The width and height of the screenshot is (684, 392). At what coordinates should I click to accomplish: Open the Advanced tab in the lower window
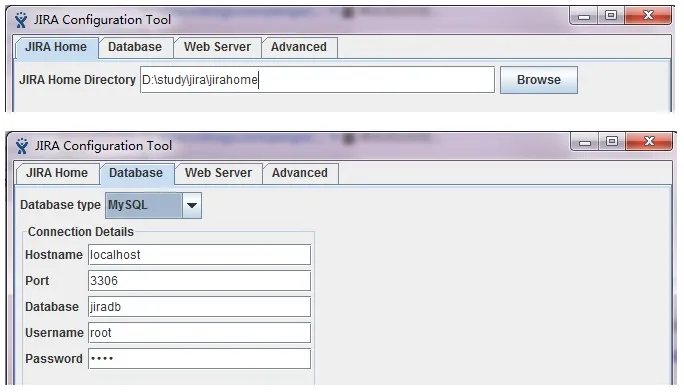pyautogui.click(x=300, y=173)
